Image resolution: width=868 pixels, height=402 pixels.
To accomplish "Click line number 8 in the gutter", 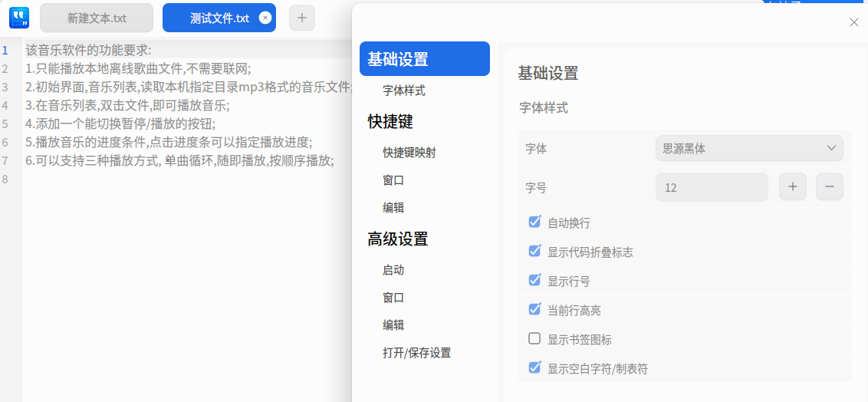I will coord(5,180).
